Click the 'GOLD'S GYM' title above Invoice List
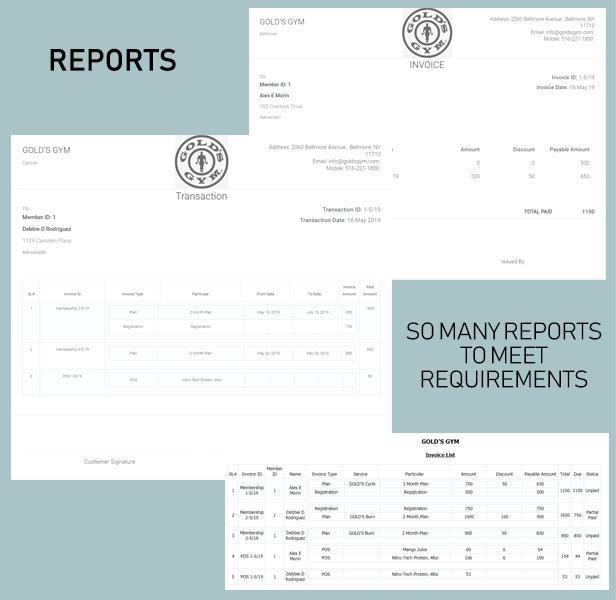The image size is (616, 600). click(x=440, y=441)
